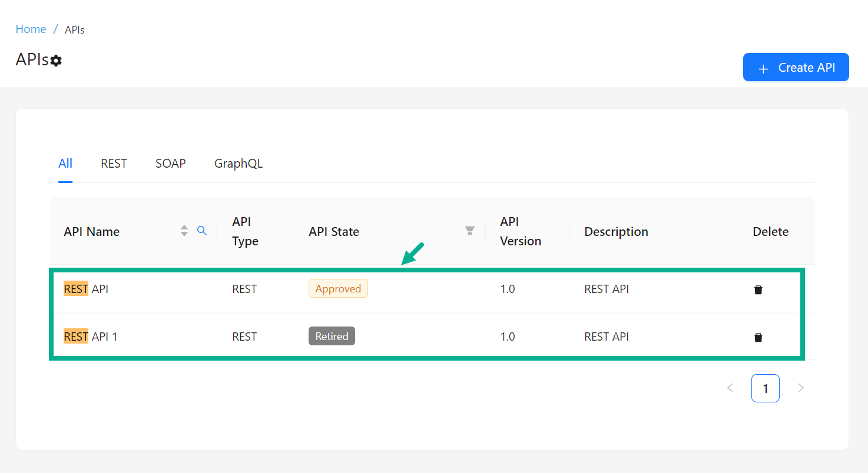
Task: Go to the Home breadcrumb link
Action: pos(31,29)
